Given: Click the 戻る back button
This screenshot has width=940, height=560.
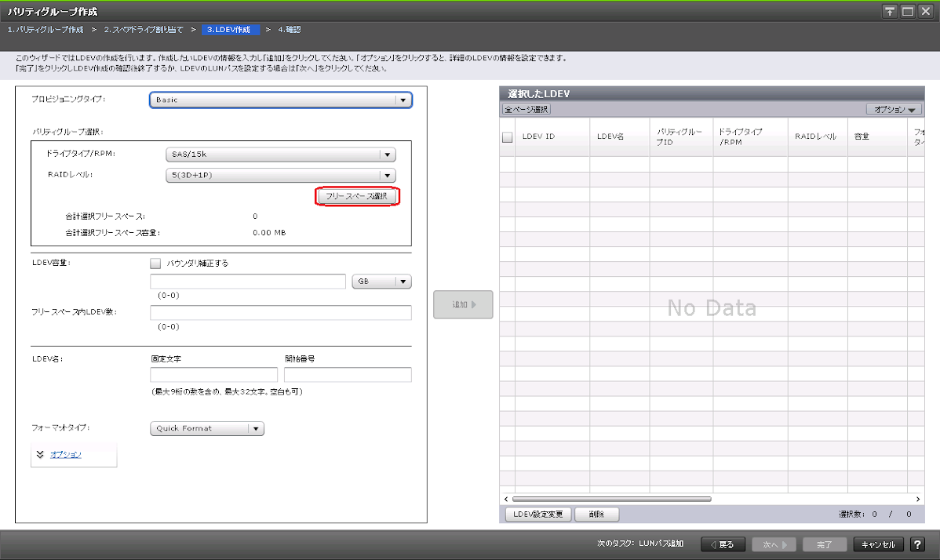Looking at the screenshot, I should coord(723,544).
